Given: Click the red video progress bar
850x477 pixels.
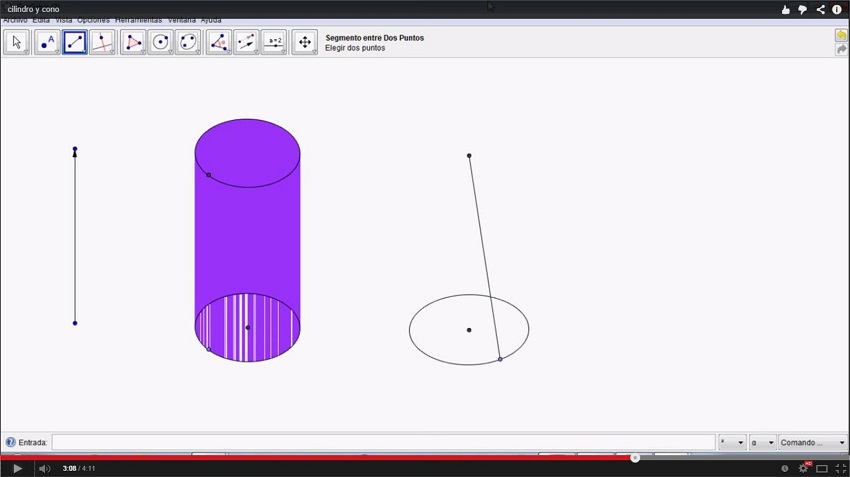Looking at the screenshot, I should pyautogui.click(x=320, y=458).
